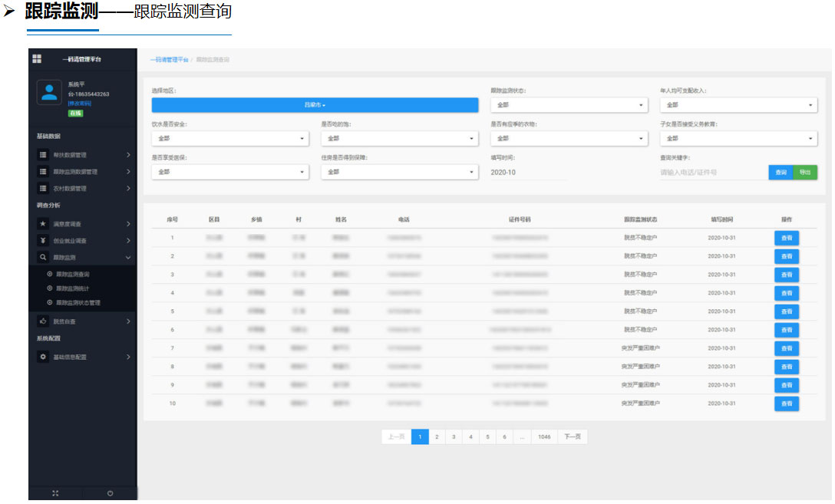Go to page 2 in pagination
Image resolution: width=835 pixels, height=504 pixels.
(x=437, y=437)
